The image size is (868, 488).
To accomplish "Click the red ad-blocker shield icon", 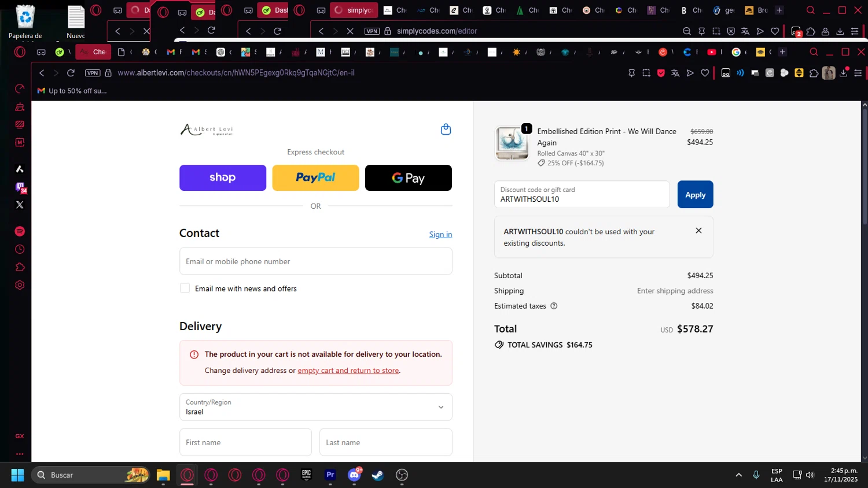I will [x=661, y=73].
